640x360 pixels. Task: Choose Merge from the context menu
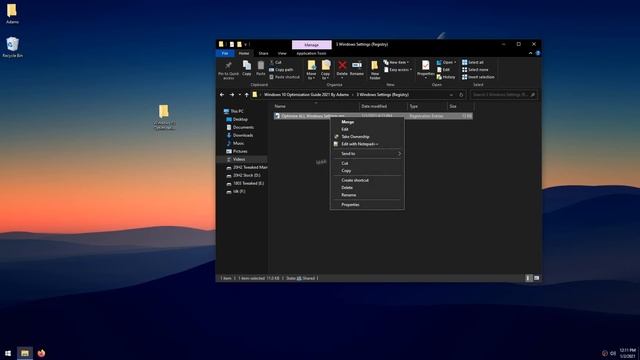tap(367, 122)
